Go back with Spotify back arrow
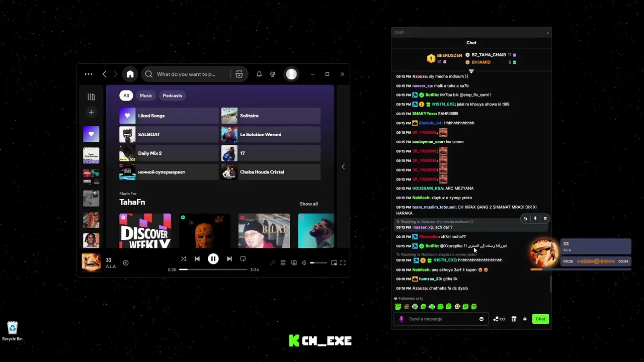The height and width of the screenshot is (362, 644). tap(104, 74)
